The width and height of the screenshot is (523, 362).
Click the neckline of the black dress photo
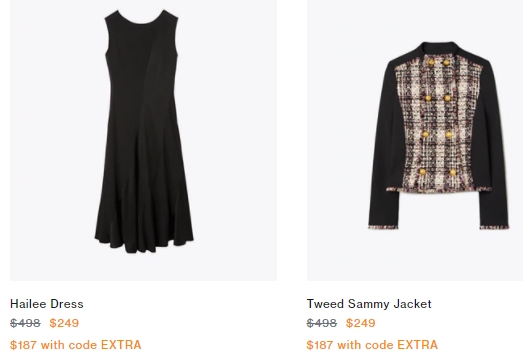click(x=141, y=19)
